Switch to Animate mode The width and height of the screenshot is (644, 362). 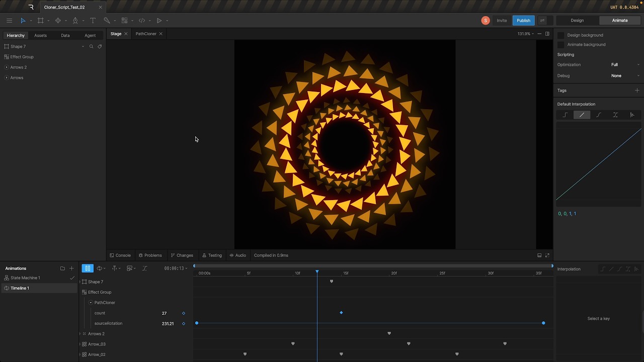tap(620, 21)
